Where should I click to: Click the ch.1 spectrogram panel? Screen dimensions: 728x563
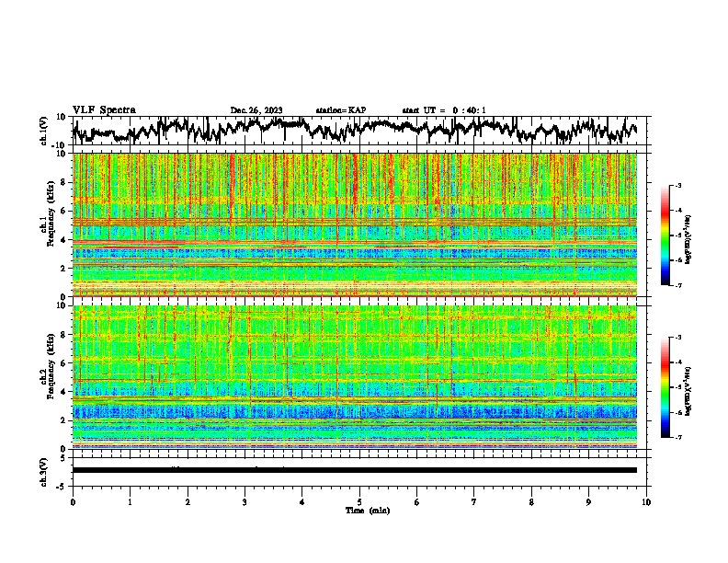[355, 224]
